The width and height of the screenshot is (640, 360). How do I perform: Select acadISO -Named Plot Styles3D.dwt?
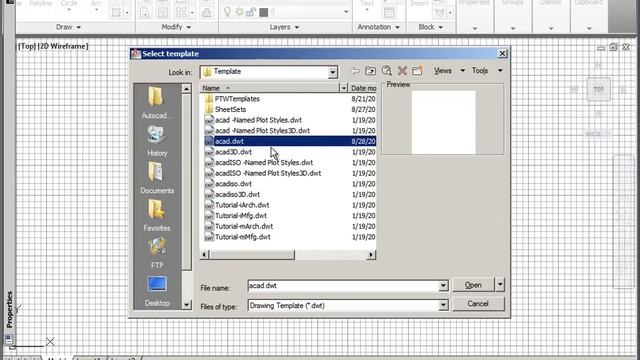(x=268, y=173)
